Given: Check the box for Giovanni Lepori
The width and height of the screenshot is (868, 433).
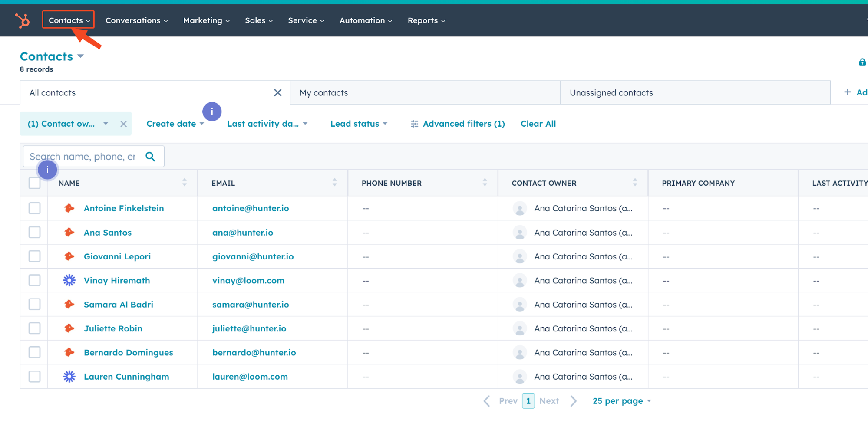Looking at the screenshot, I should 34,256.
